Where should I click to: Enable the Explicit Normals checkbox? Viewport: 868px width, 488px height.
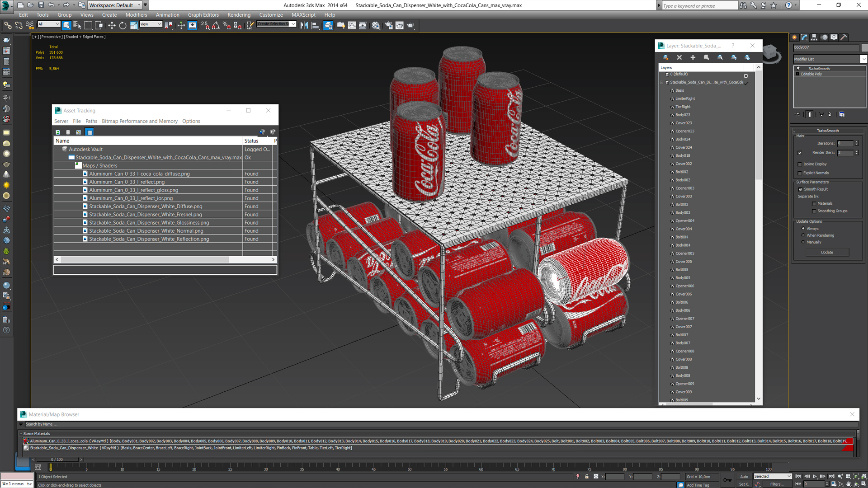point(800,173)
